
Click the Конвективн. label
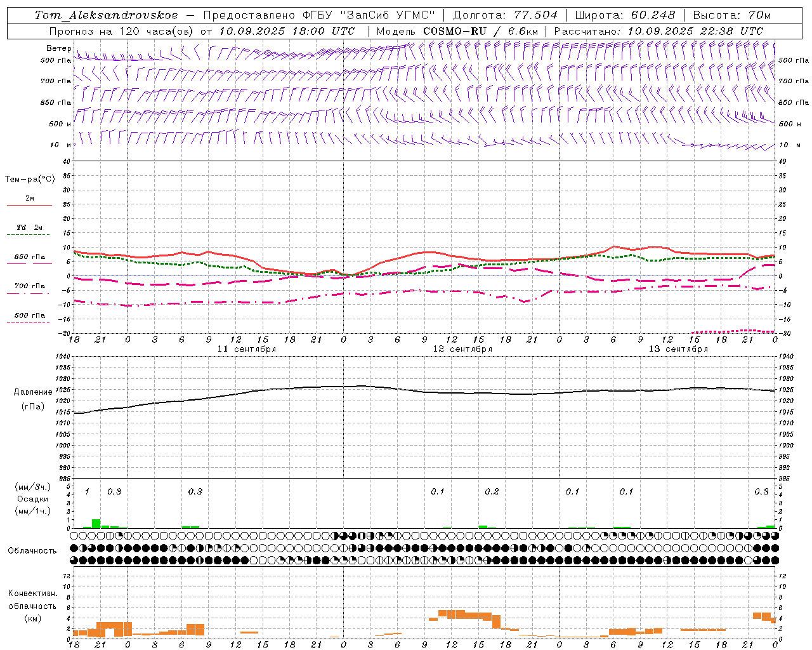[x=32, y=594]
